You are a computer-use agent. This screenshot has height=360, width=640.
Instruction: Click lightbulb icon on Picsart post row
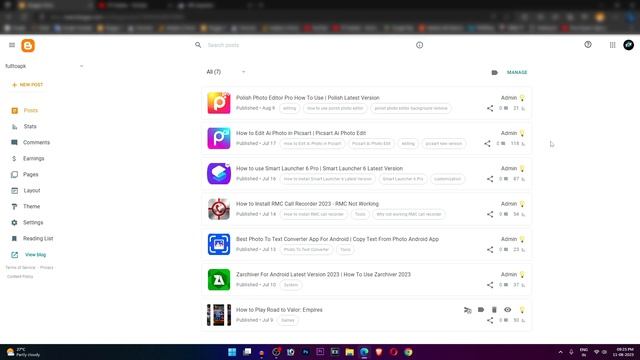pos(522,133)
